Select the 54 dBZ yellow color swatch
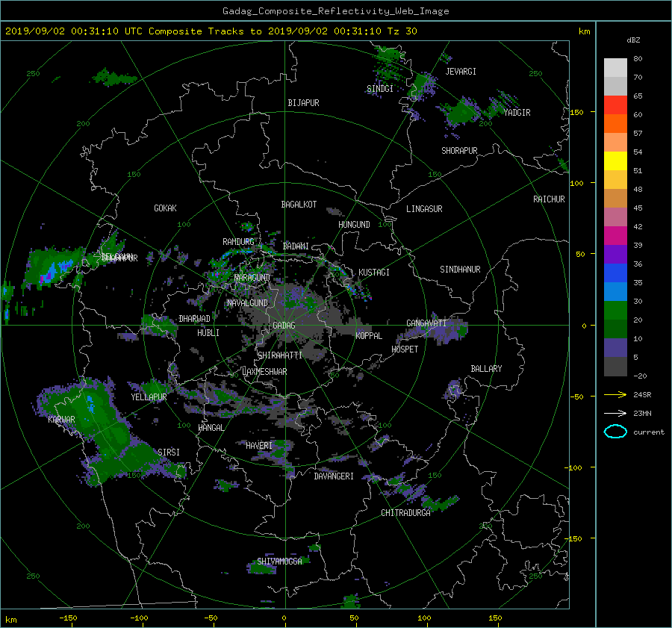The width and height of the screenshot is (672, 628). 615,161
